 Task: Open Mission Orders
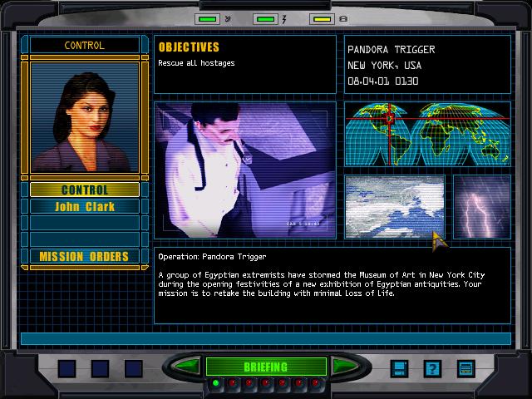click(x=85, y=256)
